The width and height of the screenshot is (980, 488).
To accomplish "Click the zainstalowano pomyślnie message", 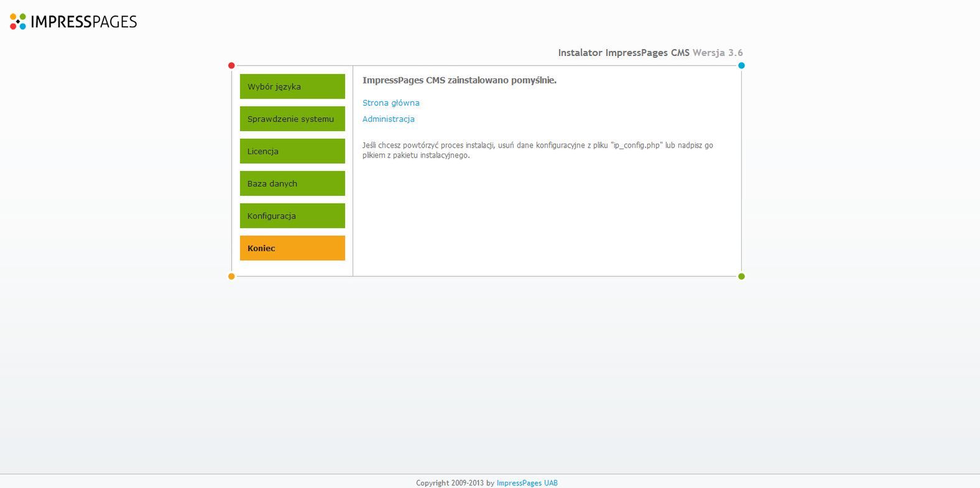I will pyautogui.click(x=460, y=80).
